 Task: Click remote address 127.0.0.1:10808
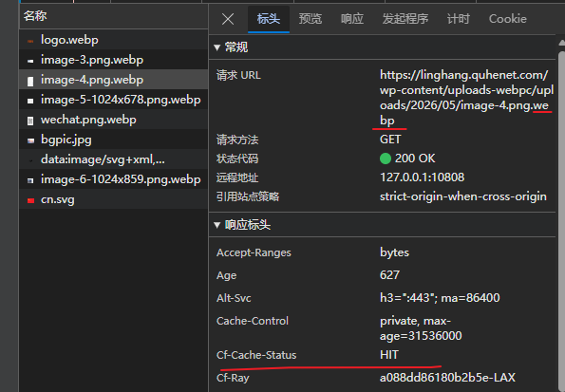click(422, 177)
